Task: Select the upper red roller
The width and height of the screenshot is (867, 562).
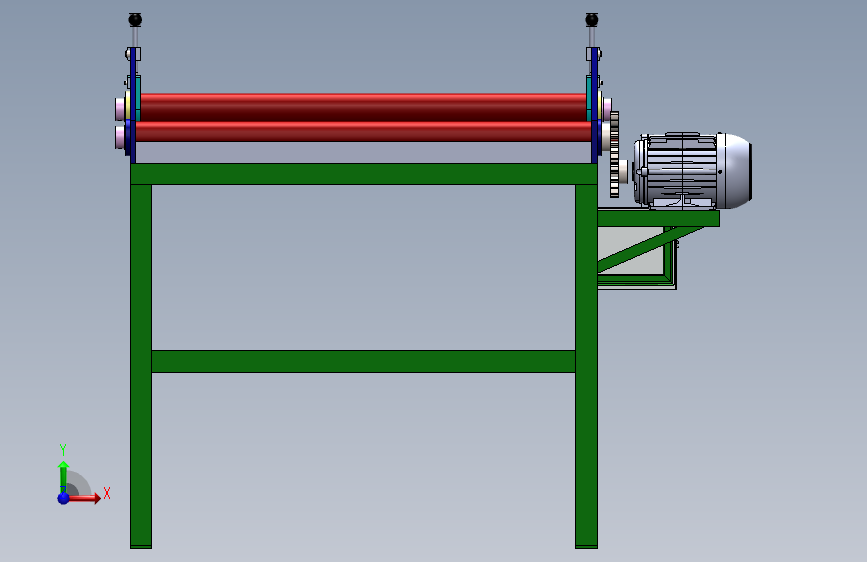Action: 363,107
